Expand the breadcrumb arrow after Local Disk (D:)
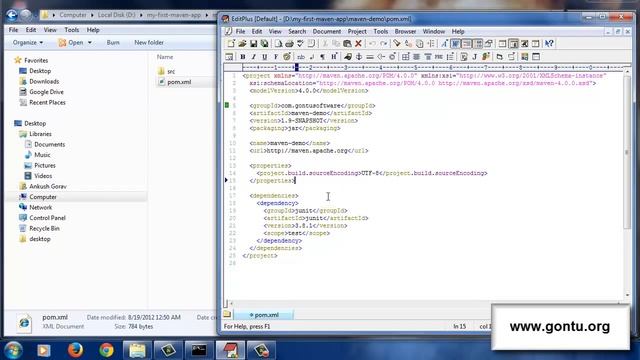The image size is (640, 360). pos(141,15)
